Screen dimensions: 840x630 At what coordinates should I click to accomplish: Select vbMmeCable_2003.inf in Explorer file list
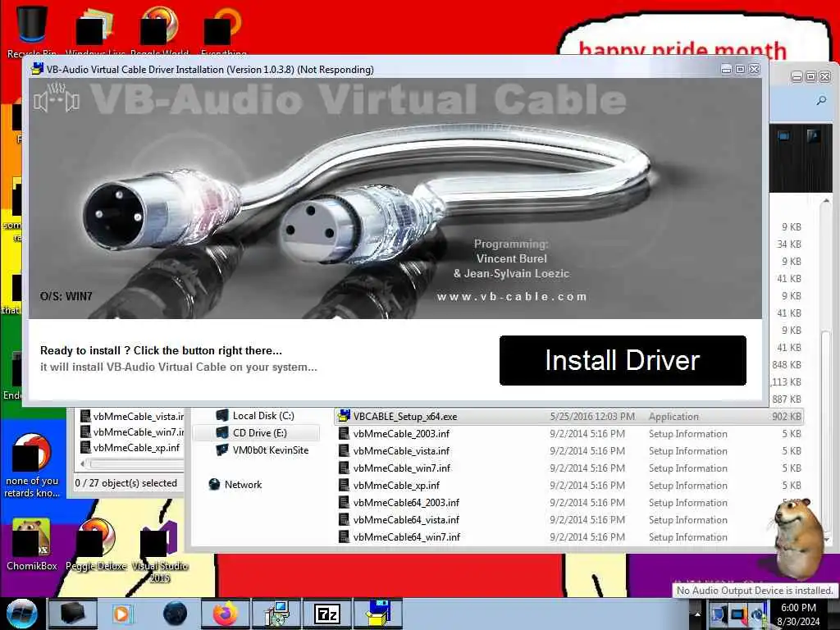pyautogui.click(x=568, y=433)
